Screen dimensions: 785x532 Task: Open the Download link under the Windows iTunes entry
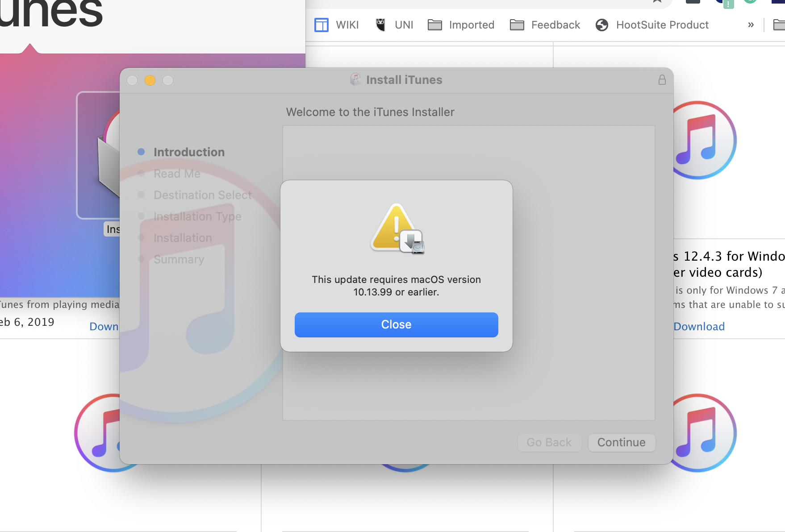[699, 327]
